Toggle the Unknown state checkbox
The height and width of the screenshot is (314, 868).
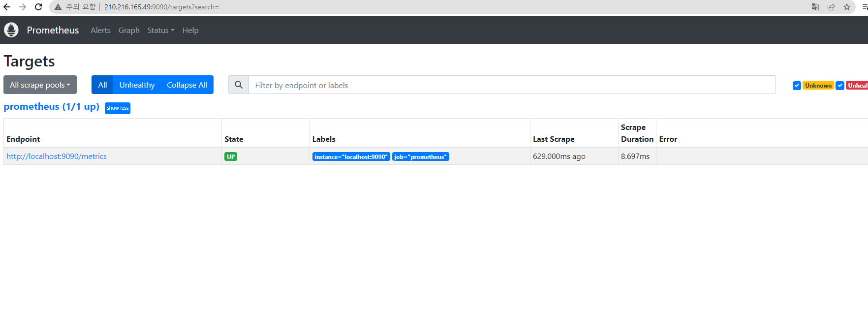click(797, 86)
